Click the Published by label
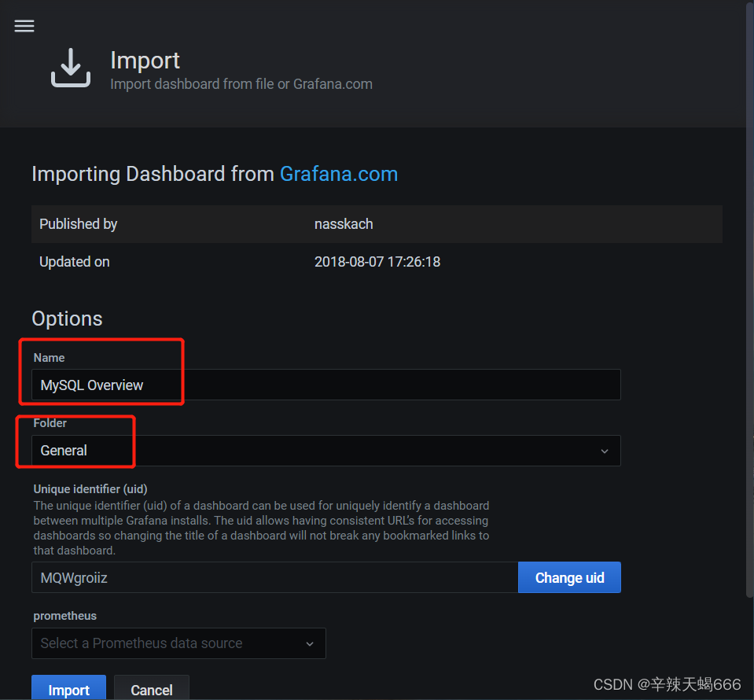Image resolution: width=754 pixels, height=700 pixels. coord(79,224)
